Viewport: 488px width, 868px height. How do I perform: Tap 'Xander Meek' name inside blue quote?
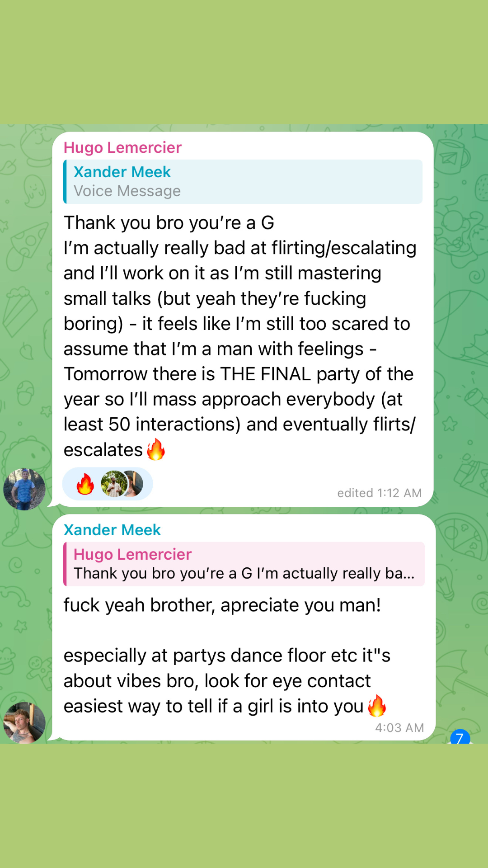[x=122, y=172]
